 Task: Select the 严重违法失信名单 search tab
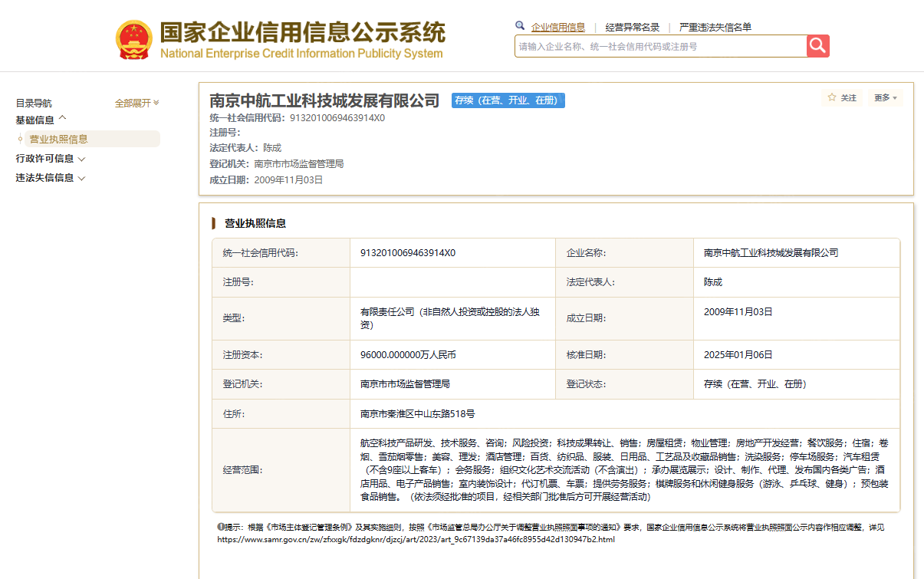[715, 27]
